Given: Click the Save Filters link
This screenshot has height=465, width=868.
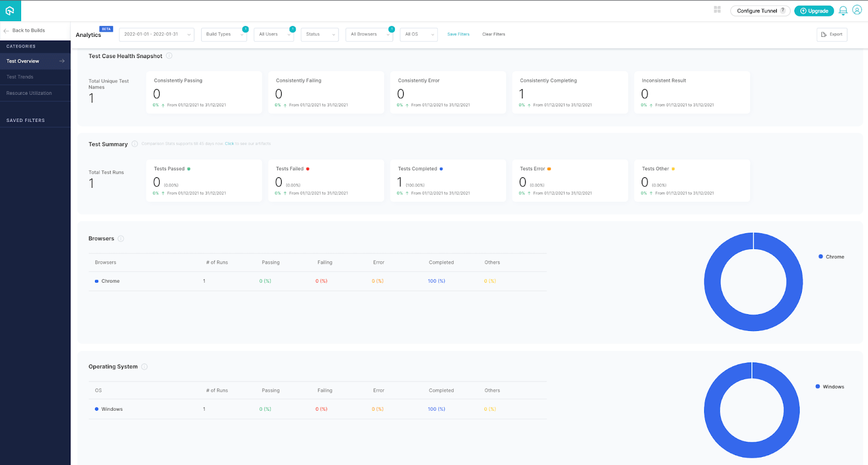Looking at the screenshot, I should coord(458,34).
